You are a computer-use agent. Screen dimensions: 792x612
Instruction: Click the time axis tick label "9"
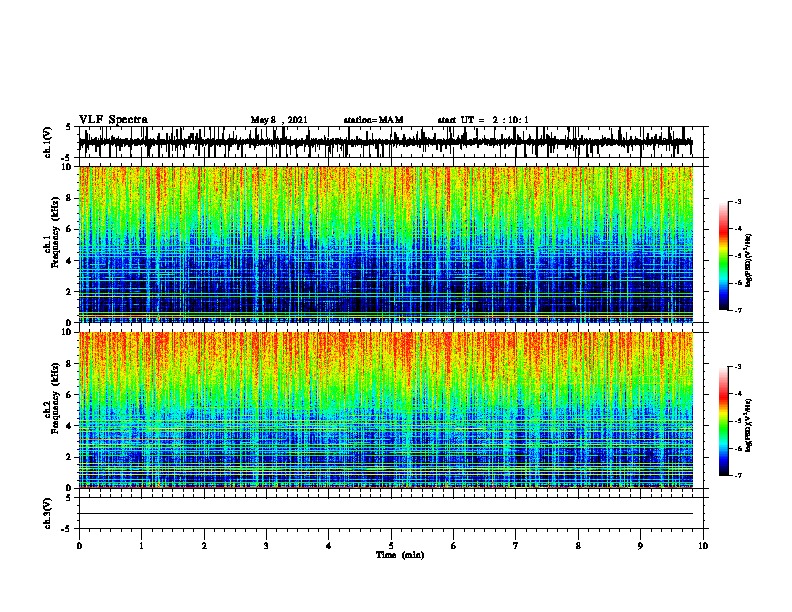pos(640,546)
